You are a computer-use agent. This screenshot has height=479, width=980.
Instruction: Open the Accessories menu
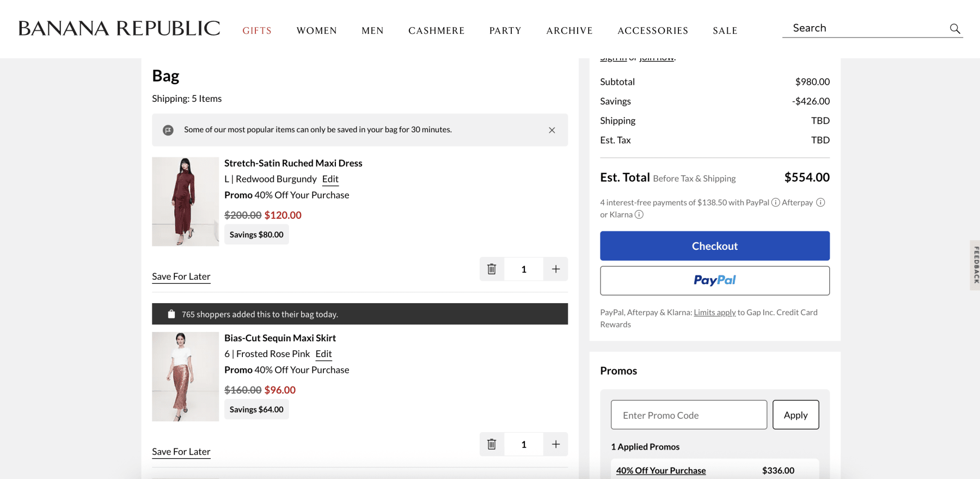pos(653,30)
